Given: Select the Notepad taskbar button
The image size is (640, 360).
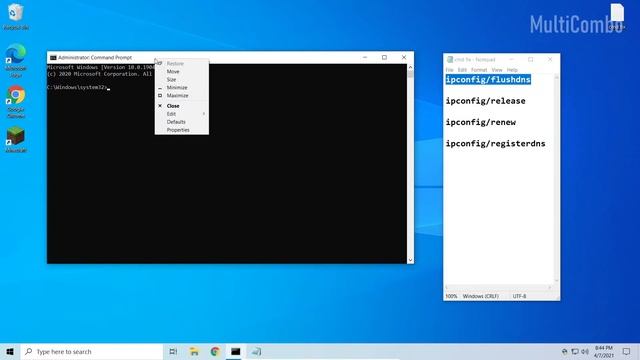Looking at the screenshot, I should coord(256,351).
